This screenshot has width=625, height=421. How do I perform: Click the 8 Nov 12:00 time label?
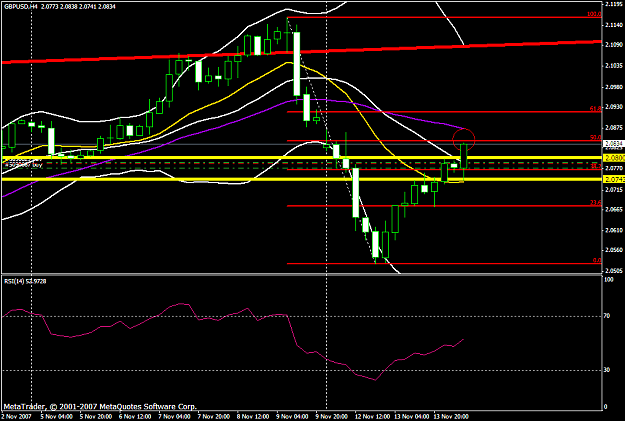pos(253,417)
